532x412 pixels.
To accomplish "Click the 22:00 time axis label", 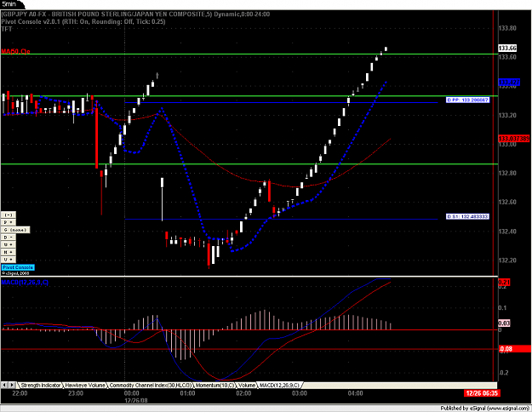I will pyautogui.click(x=20, y=393).
